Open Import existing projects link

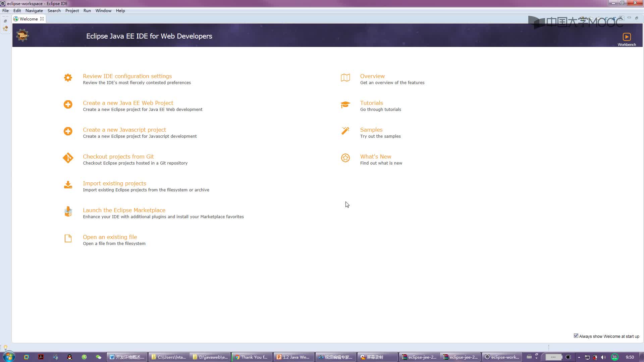pyautogui.click(x=114, y=183)
